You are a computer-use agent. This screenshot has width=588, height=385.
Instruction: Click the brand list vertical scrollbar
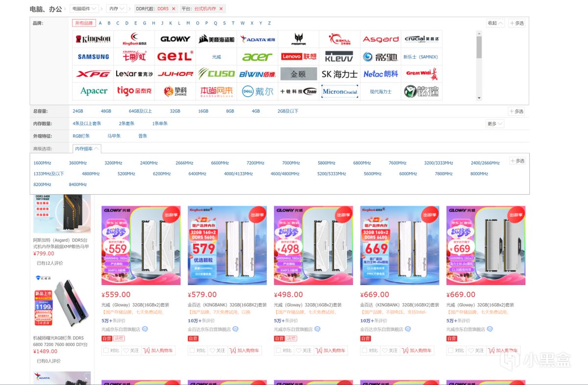point(479,66)
